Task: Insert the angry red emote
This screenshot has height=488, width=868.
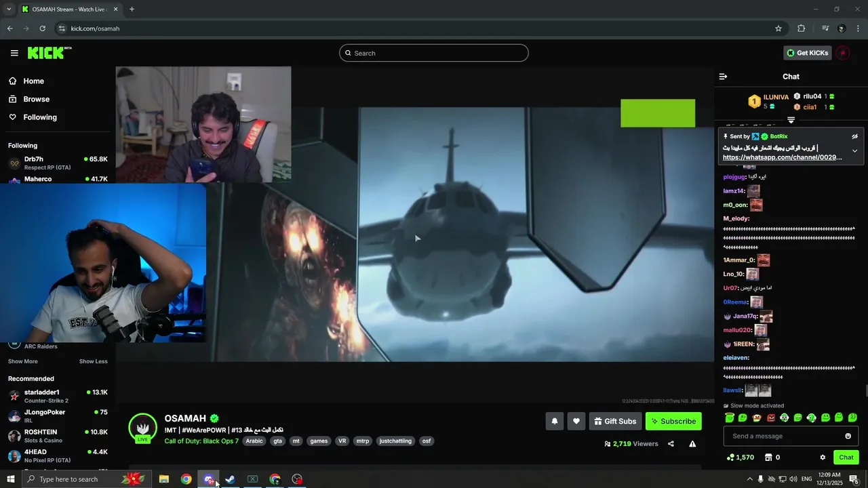Action: 770,418
